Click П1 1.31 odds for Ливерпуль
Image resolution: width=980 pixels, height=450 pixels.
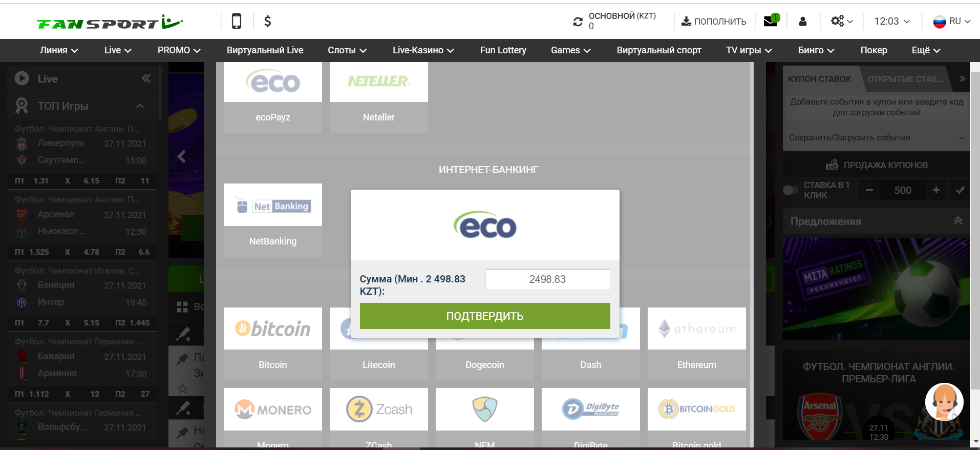pos(32,181)
